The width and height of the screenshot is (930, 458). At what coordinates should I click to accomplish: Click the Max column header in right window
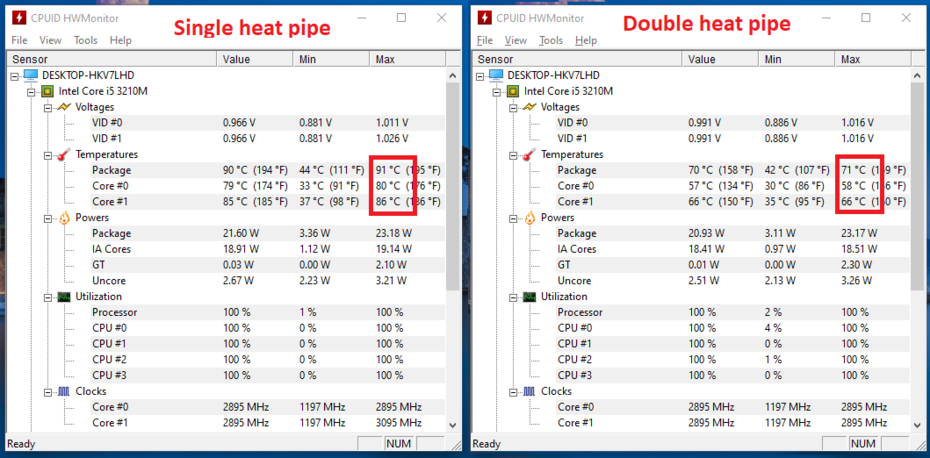coord(873,59)
